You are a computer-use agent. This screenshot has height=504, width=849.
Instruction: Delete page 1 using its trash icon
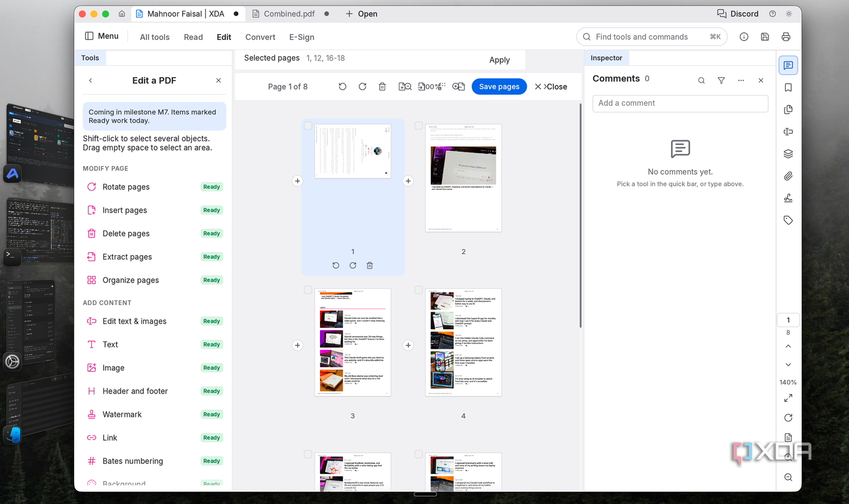coord(370,265)
